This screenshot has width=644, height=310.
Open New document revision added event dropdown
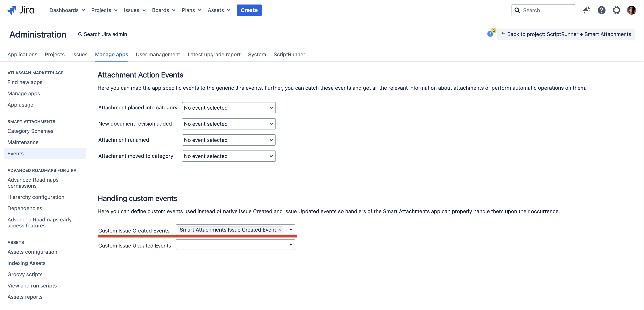(229, 124)
